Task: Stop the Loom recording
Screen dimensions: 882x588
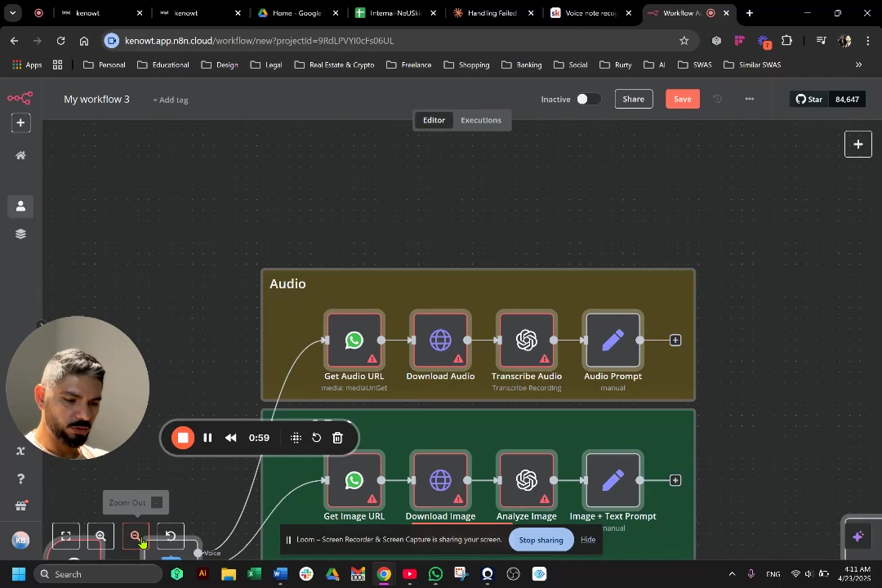Action: [183, 438]
